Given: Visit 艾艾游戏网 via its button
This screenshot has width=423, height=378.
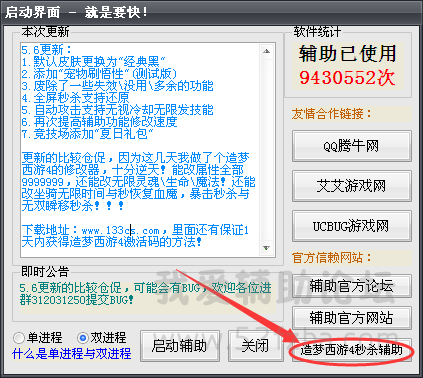Looking at the screenshot, I should coord(352,186).
